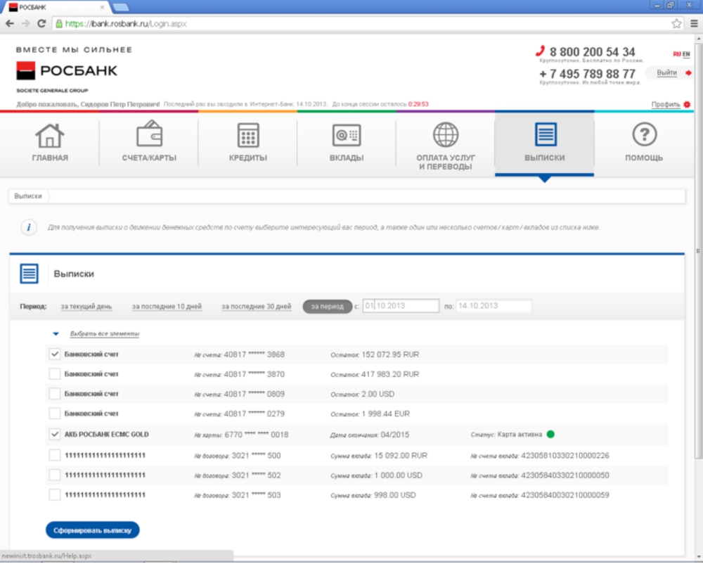Select за текущий день period

click(86, 307)
